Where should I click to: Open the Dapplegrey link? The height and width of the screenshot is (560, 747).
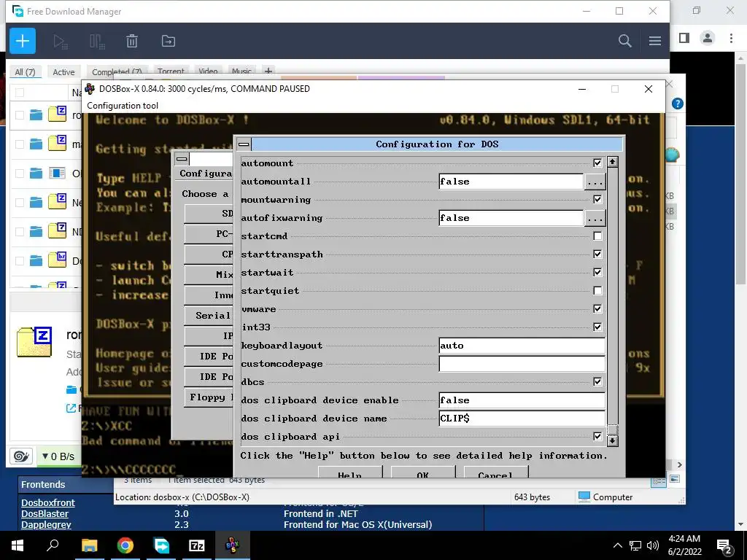pos(46,525)
